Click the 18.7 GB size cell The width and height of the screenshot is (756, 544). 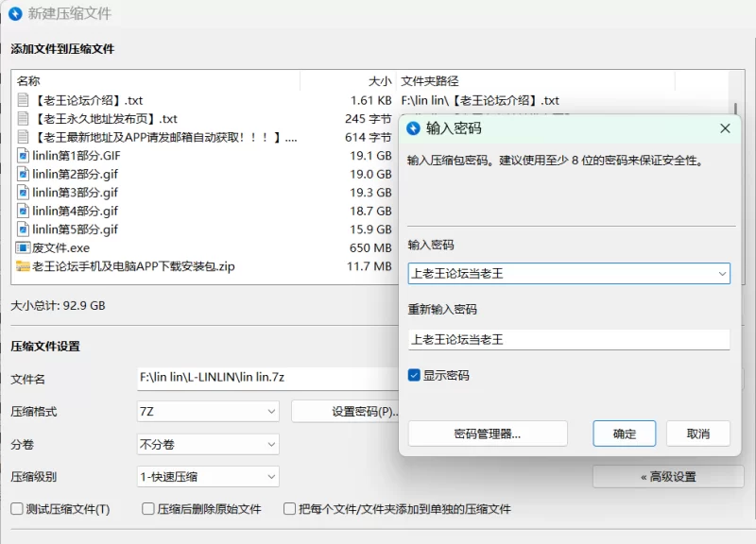click(x=370, y=211)
